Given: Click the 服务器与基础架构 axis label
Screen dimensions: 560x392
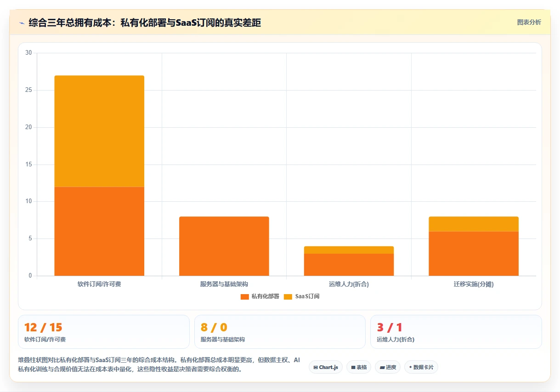Looking at the screenshot, I should pos(224,284).
